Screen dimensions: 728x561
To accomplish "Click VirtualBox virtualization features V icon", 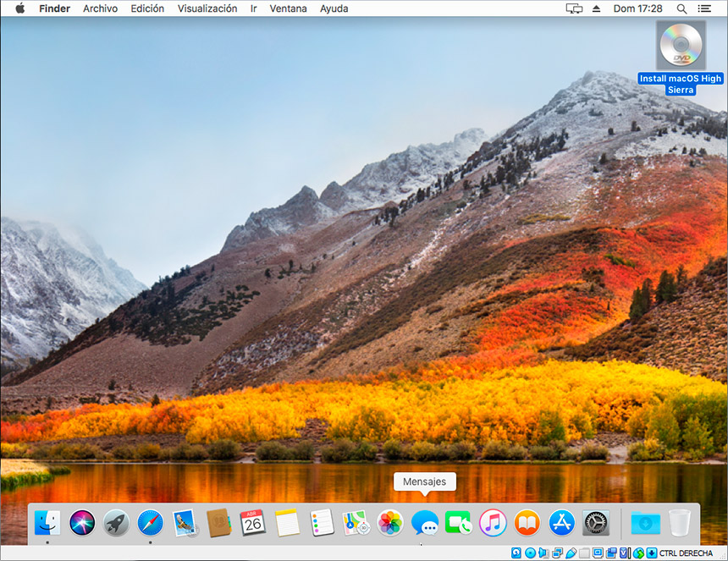I will tap(625, 553).
